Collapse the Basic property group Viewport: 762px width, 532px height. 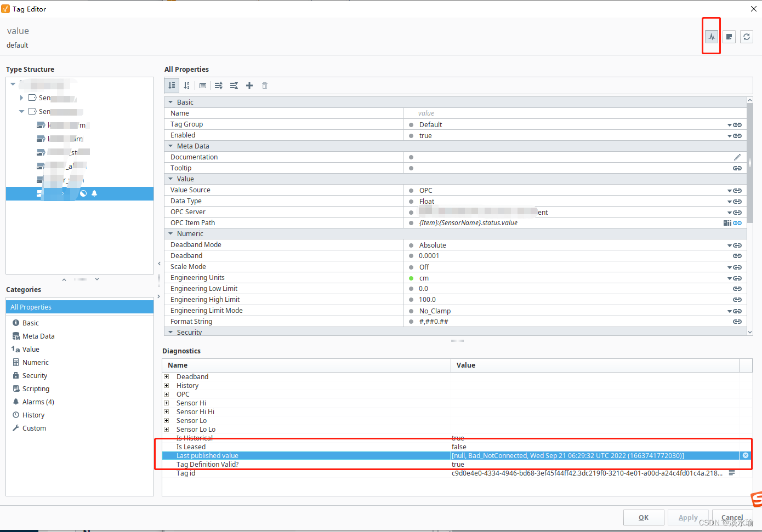[170, 102]
